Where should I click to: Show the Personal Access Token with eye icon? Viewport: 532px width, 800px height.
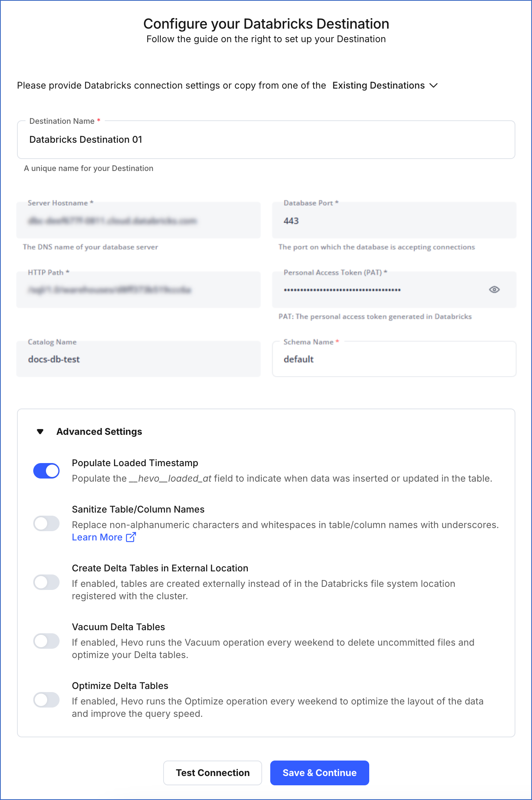[x=494, y=289]
